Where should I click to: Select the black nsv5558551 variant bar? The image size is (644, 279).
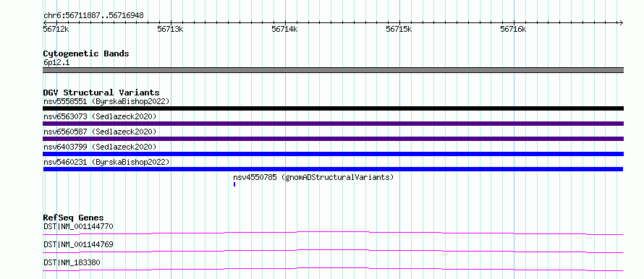333,108
